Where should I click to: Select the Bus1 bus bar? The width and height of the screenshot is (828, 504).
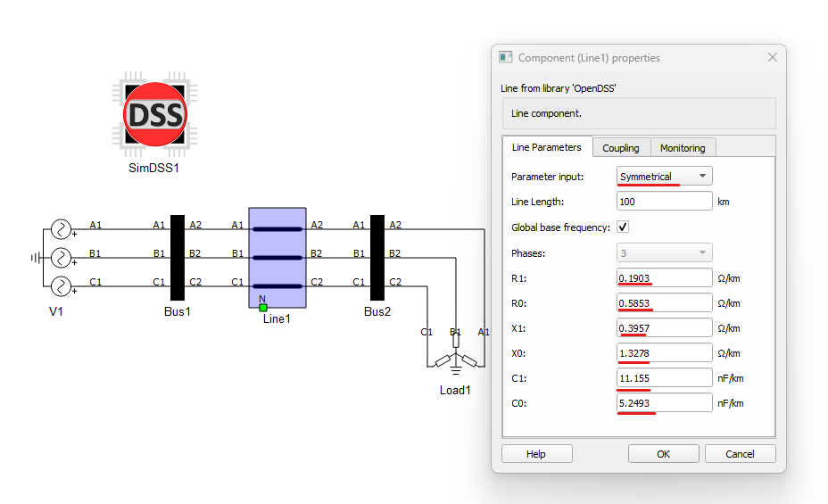coord(178,258)
